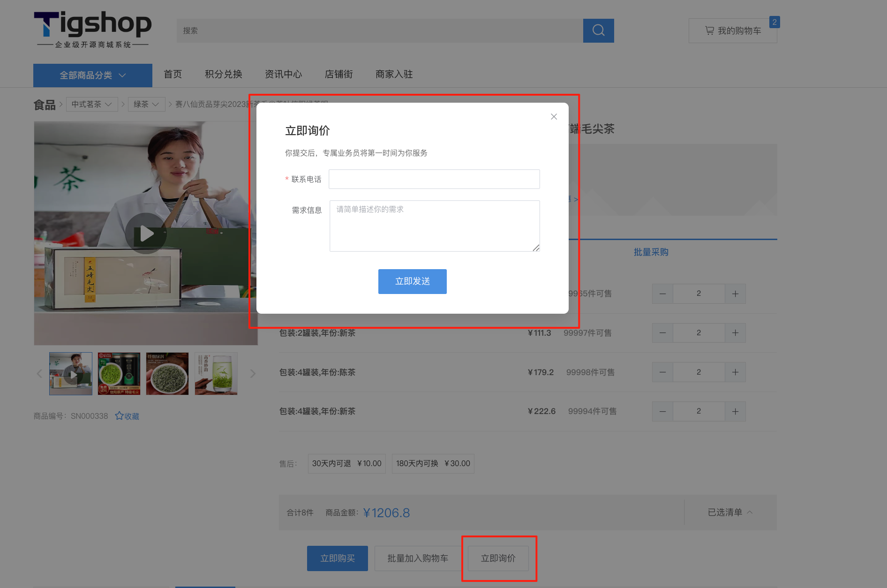Expand the 已选清单 selected list
Image resolution: width=887 pixels, height=588 pixels.
click(x=730, y=513)
